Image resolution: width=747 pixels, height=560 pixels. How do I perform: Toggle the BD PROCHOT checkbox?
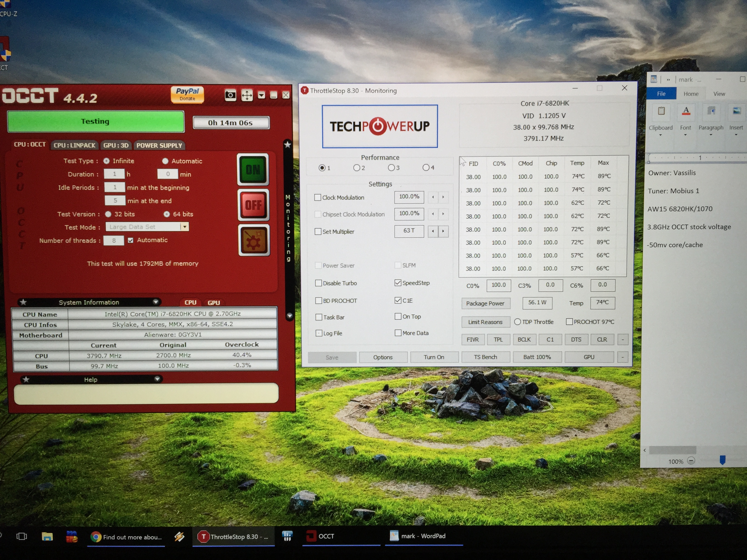pyautogui.click(x=318, y=300)
